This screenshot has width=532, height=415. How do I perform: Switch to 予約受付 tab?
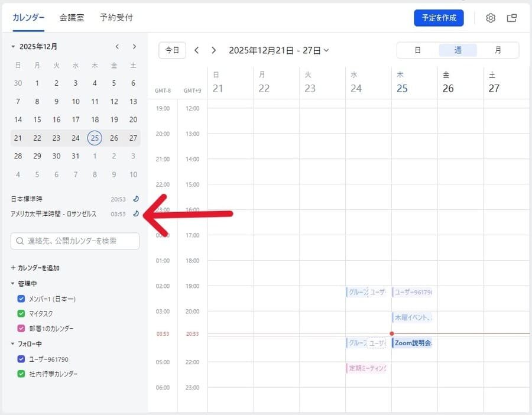(116, 18)
